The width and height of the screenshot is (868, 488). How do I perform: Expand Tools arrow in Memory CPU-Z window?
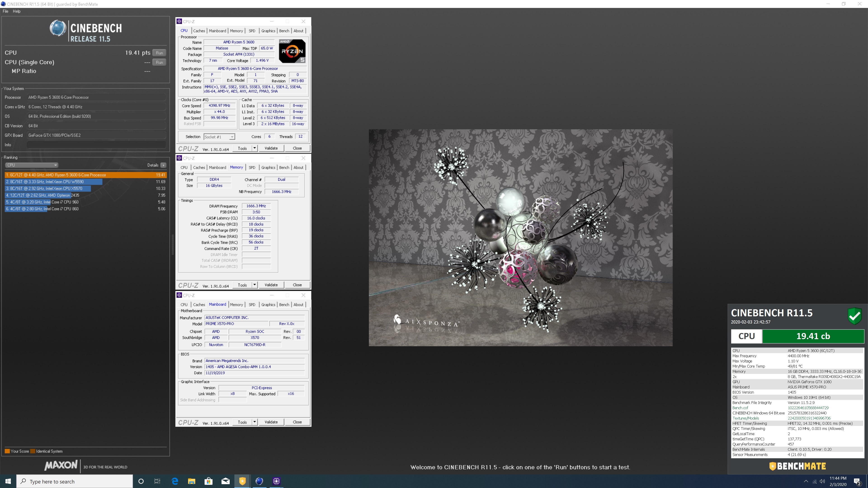pos(255,285)
